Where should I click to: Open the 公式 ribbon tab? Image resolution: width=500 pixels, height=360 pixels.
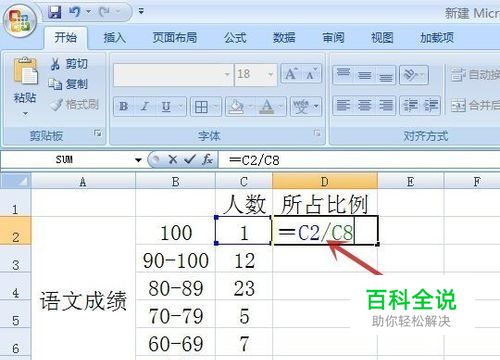(x=235, y=37)
